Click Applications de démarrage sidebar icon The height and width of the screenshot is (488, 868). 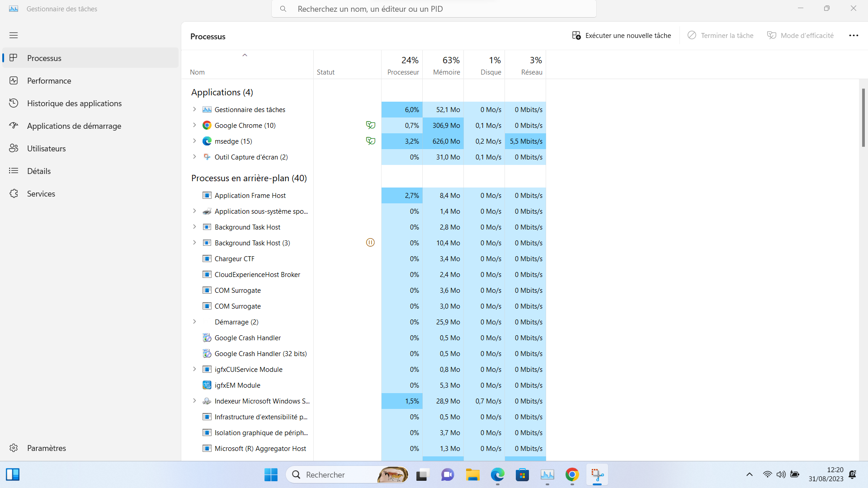coord(14,126)
